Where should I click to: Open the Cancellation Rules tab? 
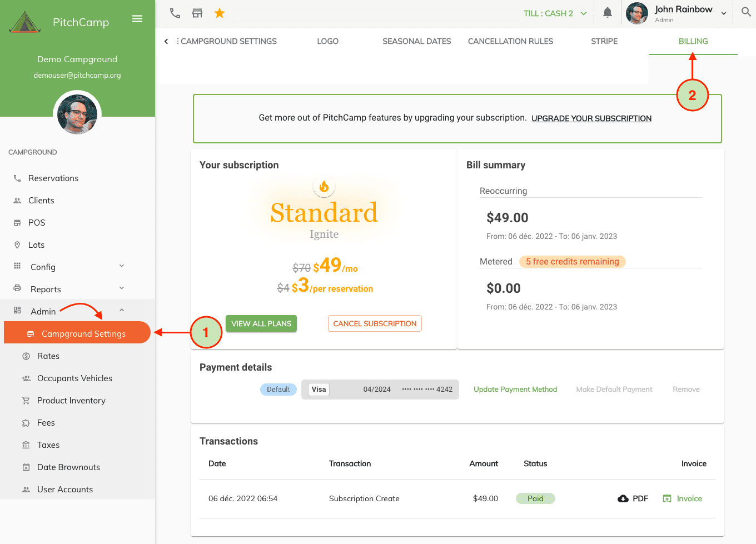510,41
